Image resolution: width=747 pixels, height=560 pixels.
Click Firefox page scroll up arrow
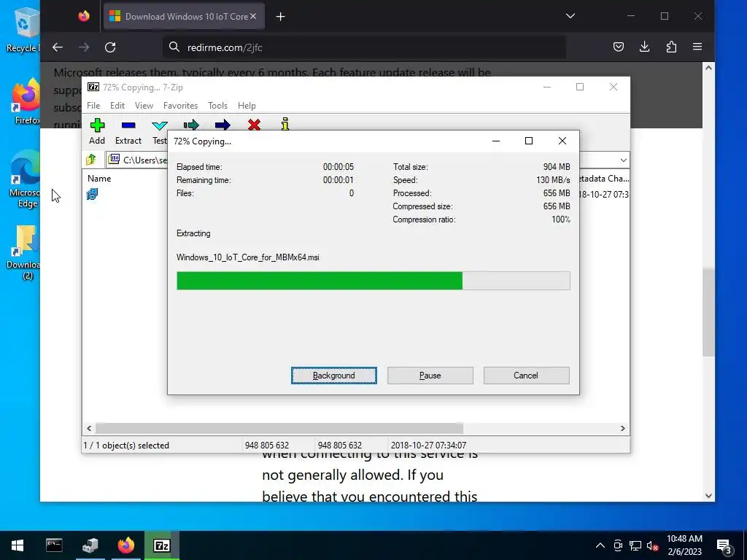708,68
